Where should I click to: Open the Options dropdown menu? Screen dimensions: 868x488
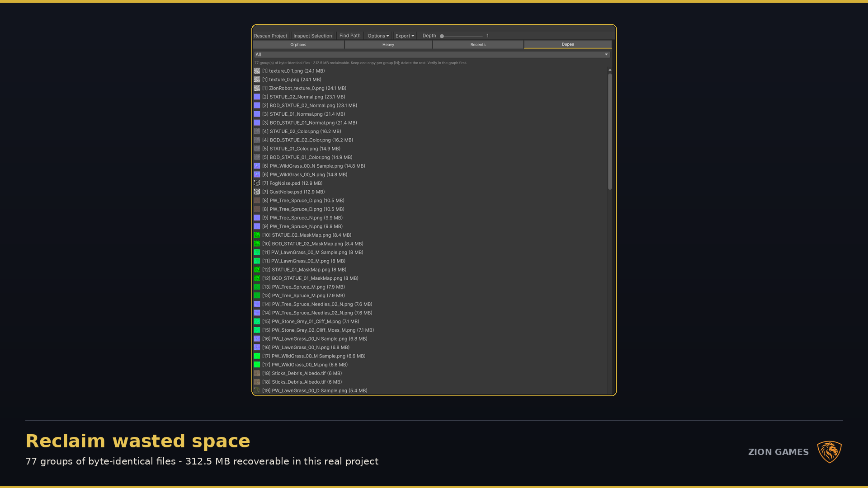[378, 36]
